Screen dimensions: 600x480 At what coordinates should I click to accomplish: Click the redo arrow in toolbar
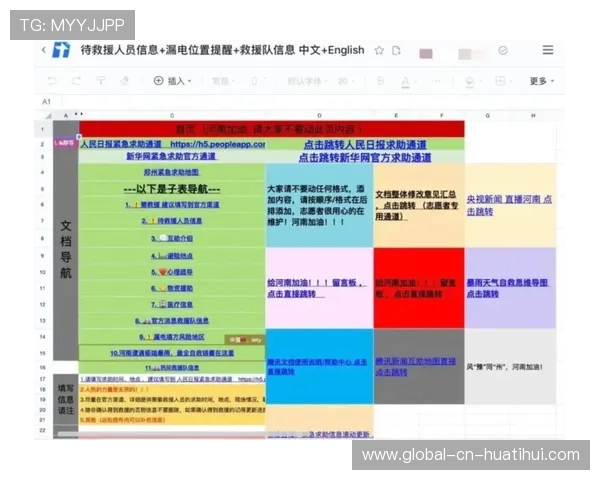[x=76, y=81]
